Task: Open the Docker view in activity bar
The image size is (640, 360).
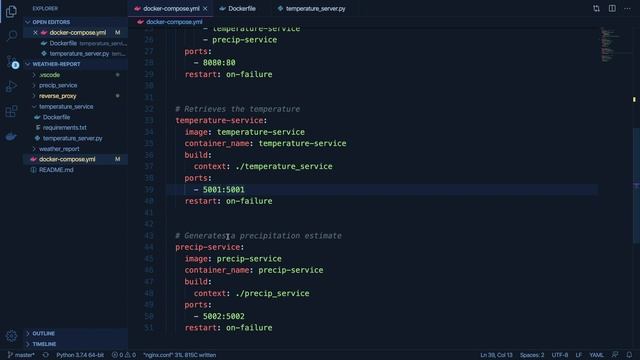Action: click(x=11, y=136)
